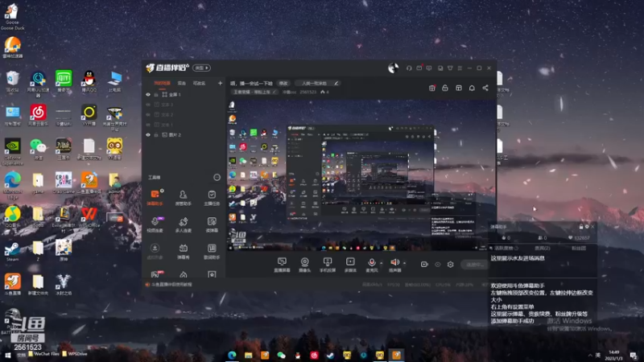
Task: Show the 文本 3 source with eye icon
Action: click(x=148, y=105)
